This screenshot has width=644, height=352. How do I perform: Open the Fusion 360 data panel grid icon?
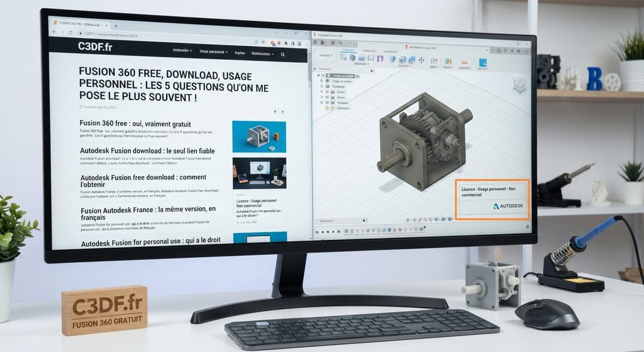(315, 42)
